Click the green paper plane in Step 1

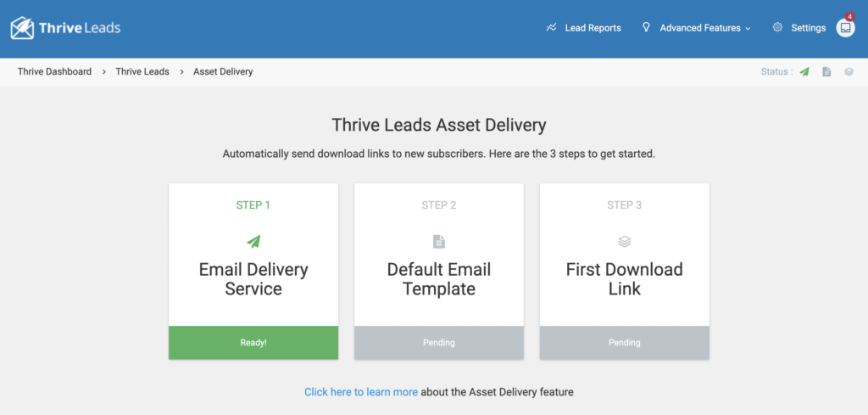[253, 241]
